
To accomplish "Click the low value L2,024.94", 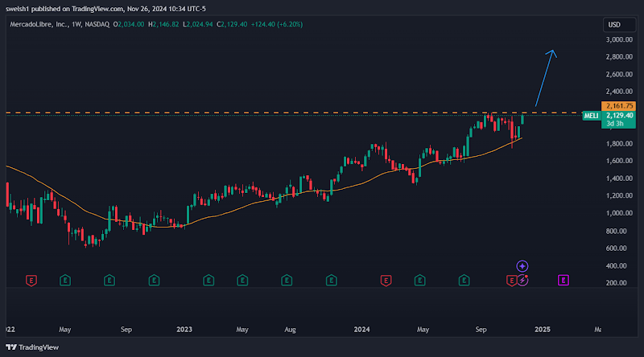I will [x=197, y=24].
